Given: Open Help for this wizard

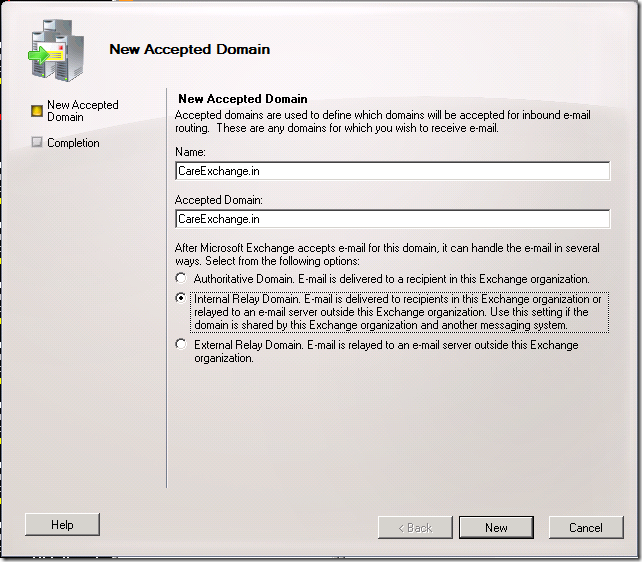Looking at the screenshot, I should point(62,525).
